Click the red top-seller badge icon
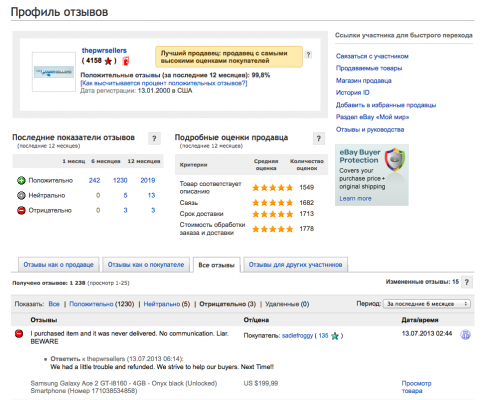Viewport: 484px width, 400px height. [125, 61]
